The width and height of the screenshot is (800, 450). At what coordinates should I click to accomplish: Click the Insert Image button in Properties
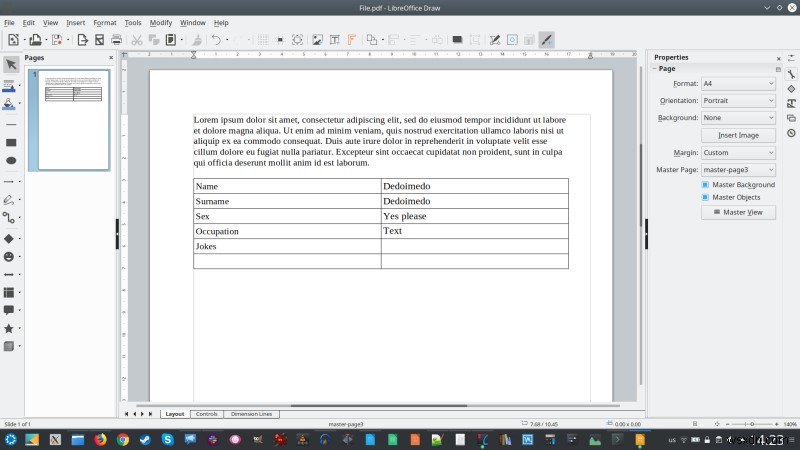pos(738,135)
